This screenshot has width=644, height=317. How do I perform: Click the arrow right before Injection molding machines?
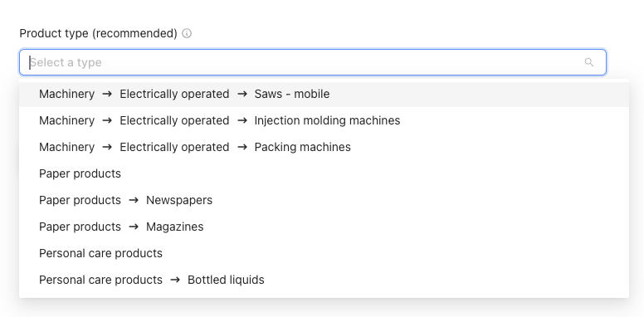tap(242, 120)
